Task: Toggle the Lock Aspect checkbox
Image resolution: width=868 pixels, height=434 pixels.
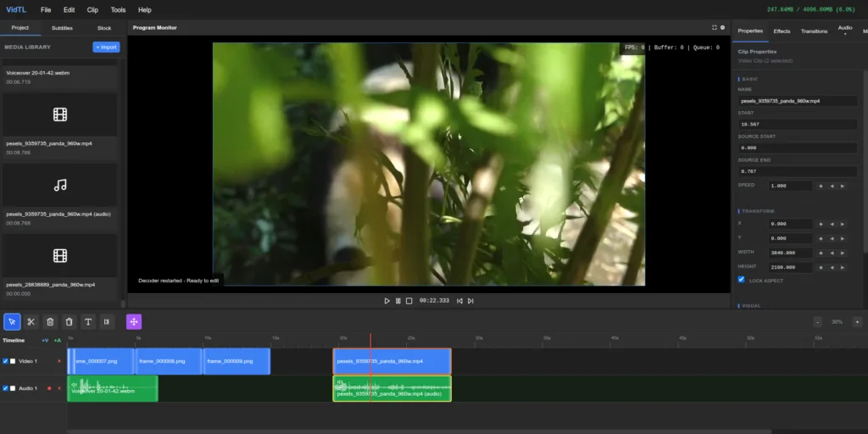Action: click(742, 280)
